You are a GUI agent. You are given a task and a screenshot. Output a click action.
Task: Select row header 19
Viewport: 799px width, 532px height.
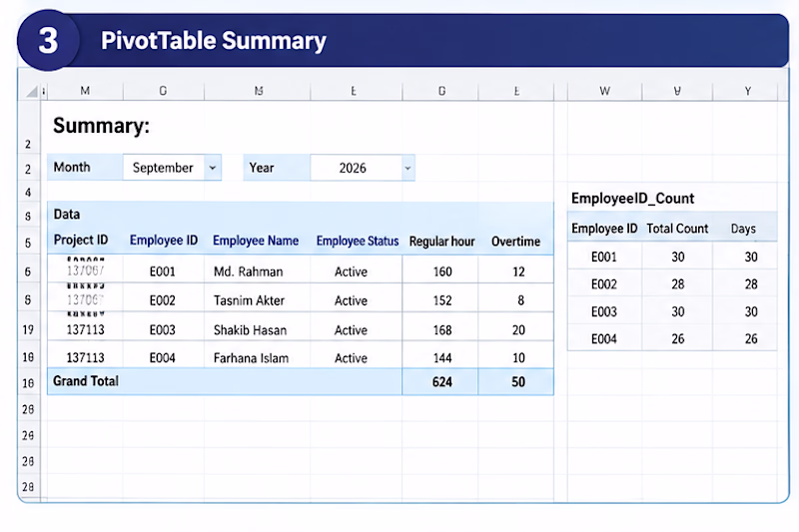point(28,330)
